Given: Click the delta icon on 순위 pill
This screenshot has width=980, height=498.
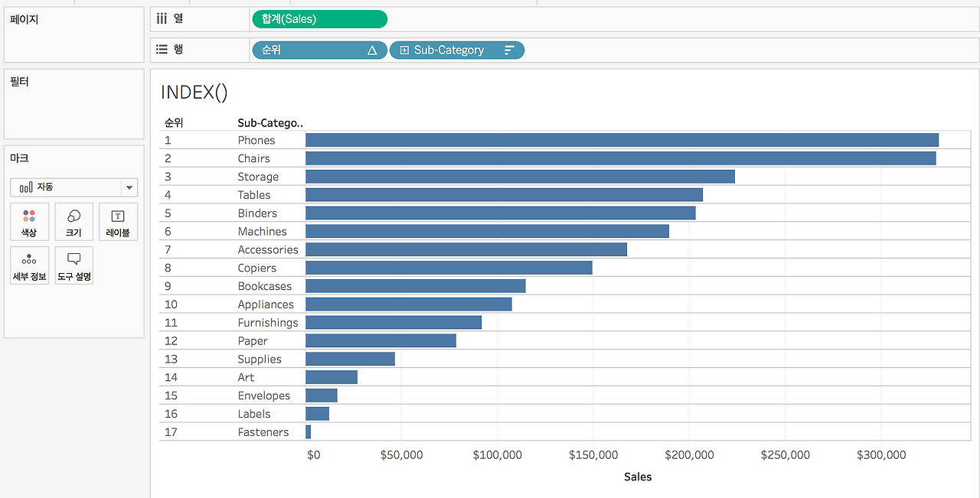Looking at the screenshot, I should (372, 50).
